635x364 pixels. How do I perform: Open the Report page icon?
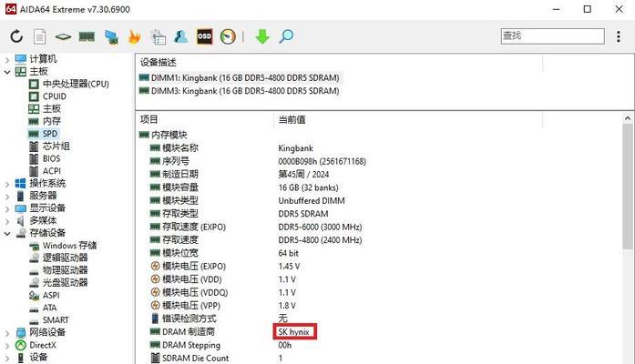[x=39, y=36]
